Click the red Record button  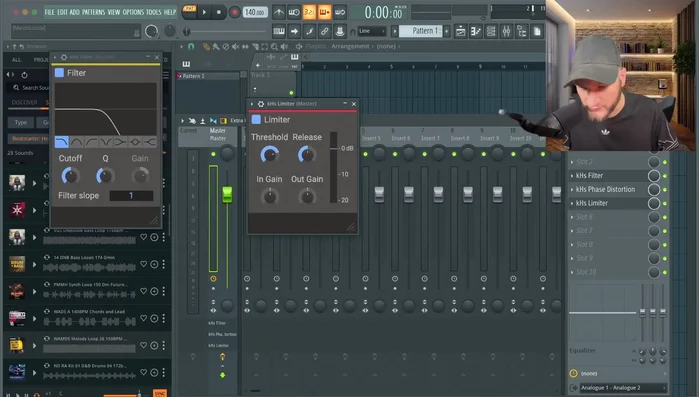coord(234,12)
